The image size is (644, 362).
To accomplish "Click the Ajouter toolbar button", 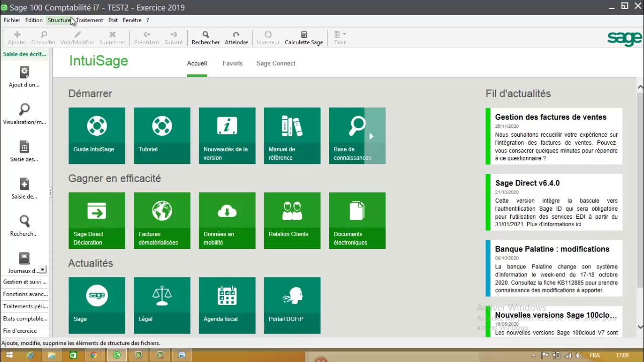I will [x=17, y=38].
